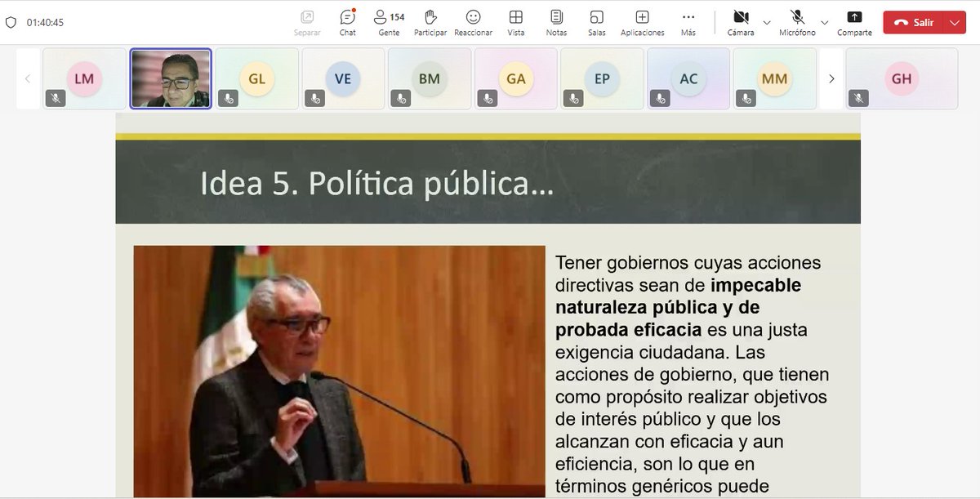Expand microphone options dropdown arrow
This screenshot has height=499, width=980.
tap(825, 22)
